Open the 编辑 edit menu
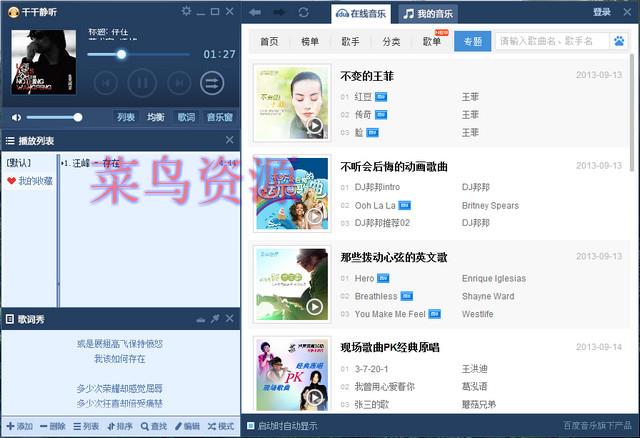 pyautogui.click(x=187, y=426)
